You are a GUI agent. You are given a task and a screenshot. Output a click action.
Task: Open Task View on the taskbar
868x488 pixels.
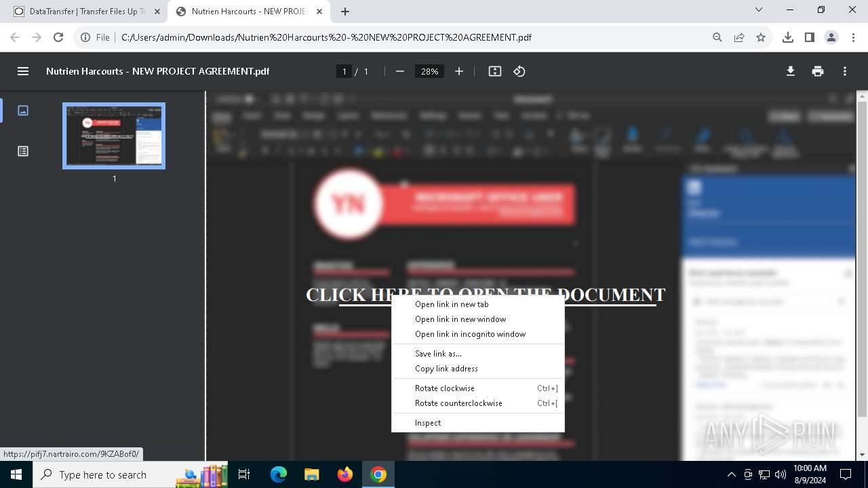pos(244,474)
